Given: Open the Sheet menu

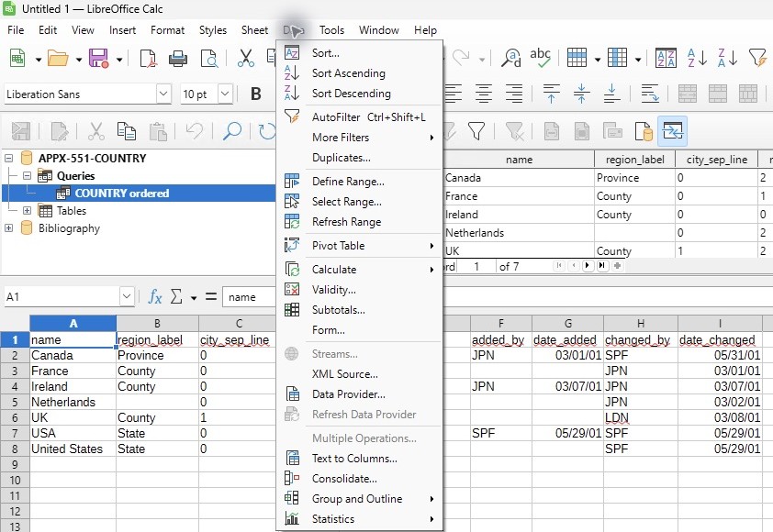Looking at the screenshot, I should [255, 30].
